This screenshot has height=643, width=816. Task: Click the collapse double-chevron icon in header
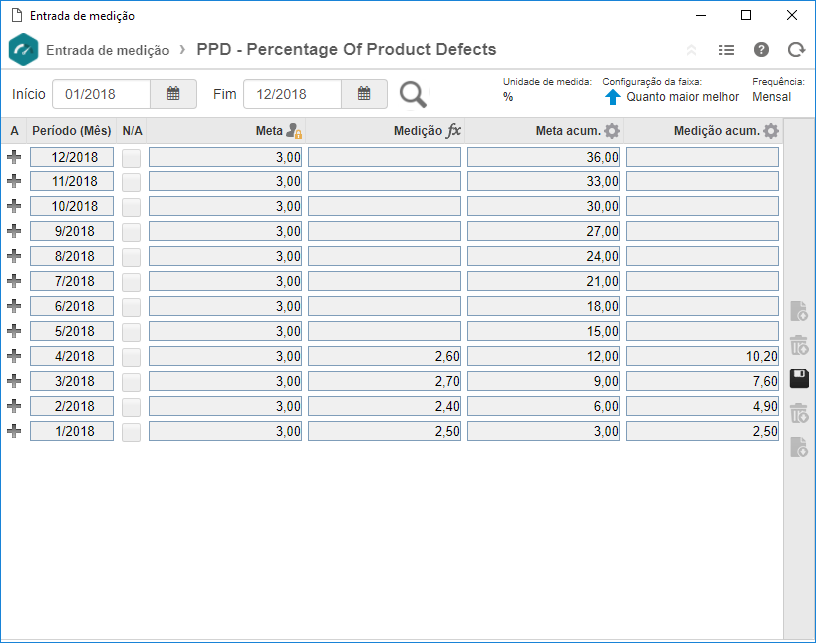click(x=691, y=50)
